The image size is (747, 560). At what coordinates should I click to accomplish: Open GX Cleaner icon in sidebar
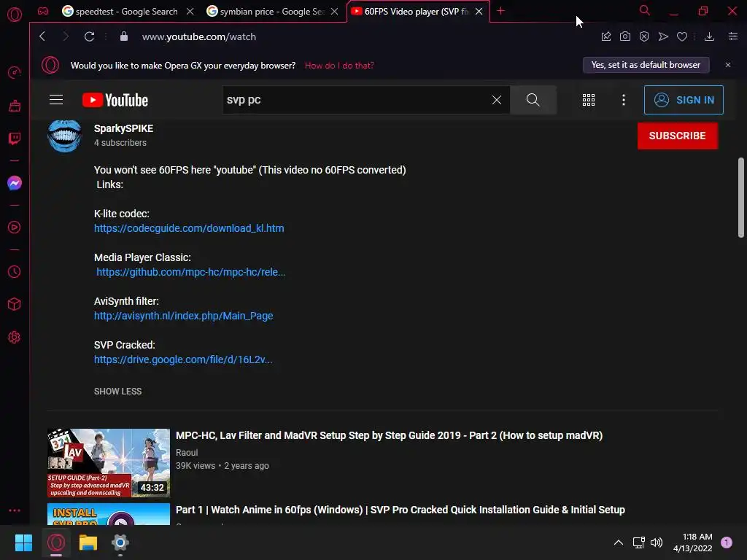pyautogui.click(x=15, y=106)
